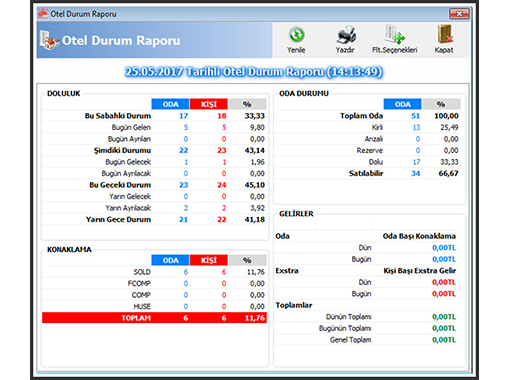The height and width of the screenshot is (380, 510).
Task: Click the Dolu room status label
Action: (x=376, y=162)
